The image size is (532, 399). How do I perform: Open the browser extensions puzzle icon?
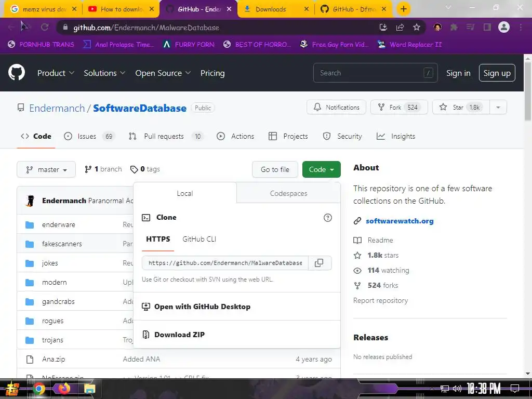[x=454, y=27]
